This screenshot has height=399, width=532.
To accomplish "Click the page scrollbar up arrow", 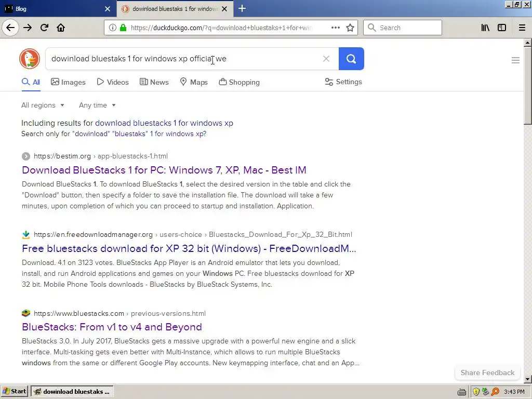I will 528,43.
